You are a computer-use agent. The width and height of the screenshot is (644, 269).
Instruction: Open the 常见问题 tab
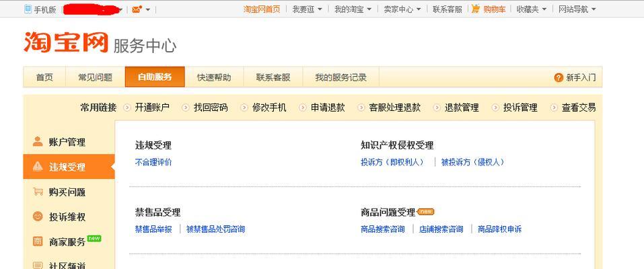click(x=96, y=77)
